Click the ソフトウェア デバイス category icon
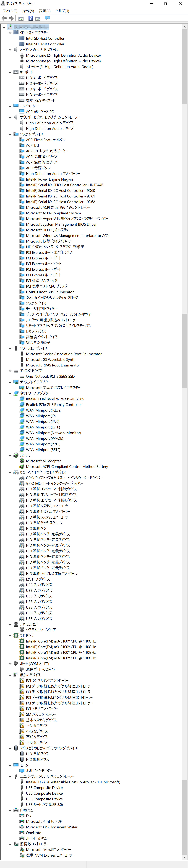This screenshot has width=188, height=868. (x=16, y=348)
